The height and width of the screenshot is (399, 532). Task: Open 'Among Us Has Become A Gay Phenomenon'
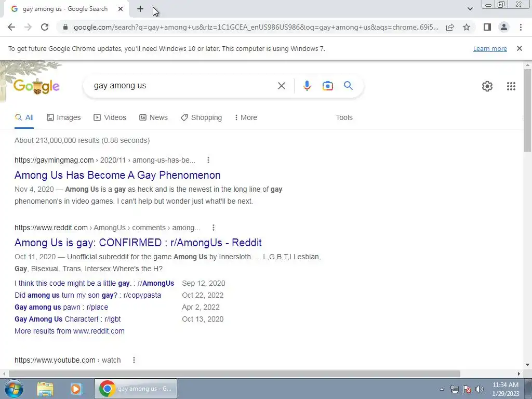[x=117, y=175]
